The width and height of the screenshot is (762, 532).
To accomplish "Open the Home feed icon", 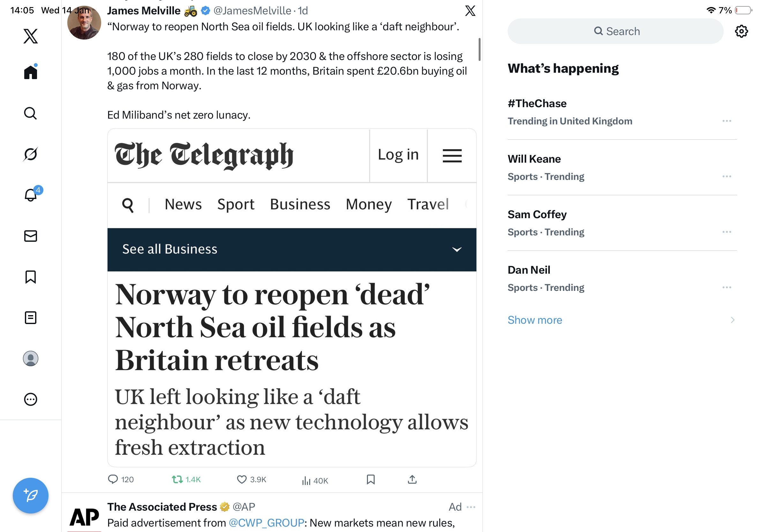I will pos(31,72).
